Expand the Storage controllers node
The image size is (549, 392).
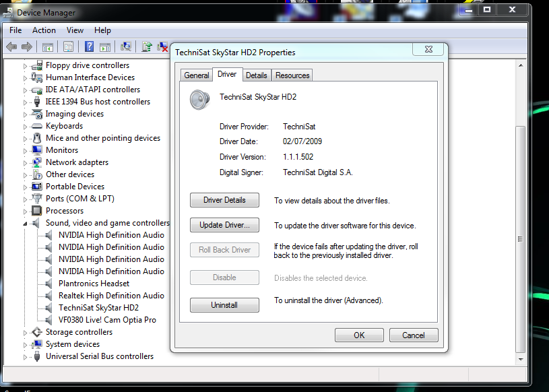pyautogui.click(x=25, y=333)
